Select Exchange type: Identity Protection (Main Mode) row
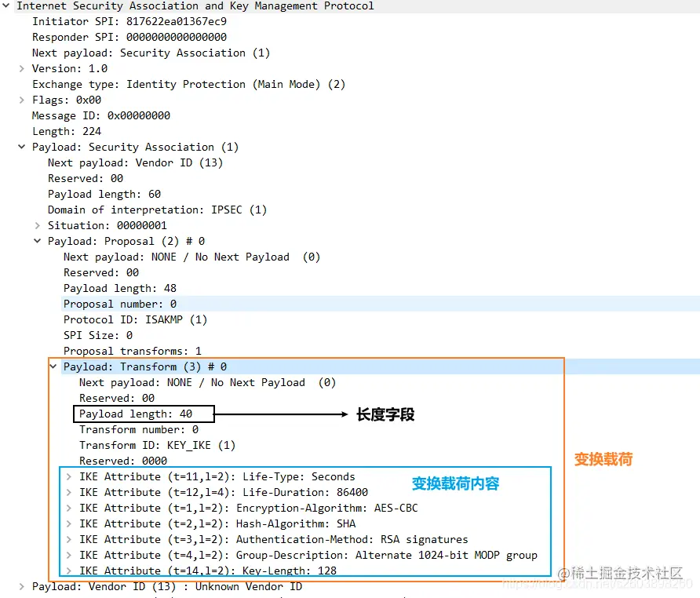This screenshot has width=700, height=598. coord(189,85)
